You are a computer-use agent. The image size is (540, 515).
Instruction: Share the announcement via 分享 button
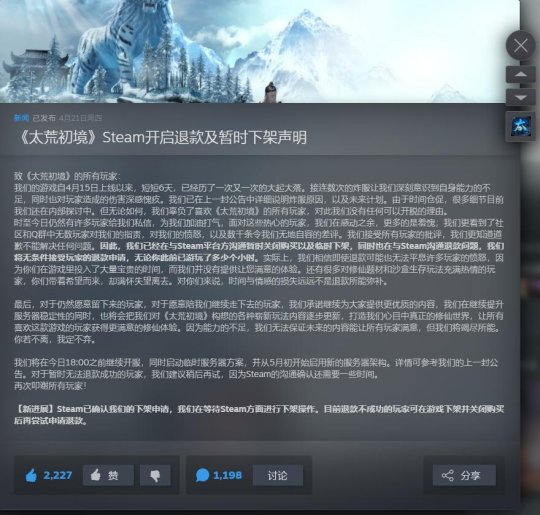(x=464, y=475)
